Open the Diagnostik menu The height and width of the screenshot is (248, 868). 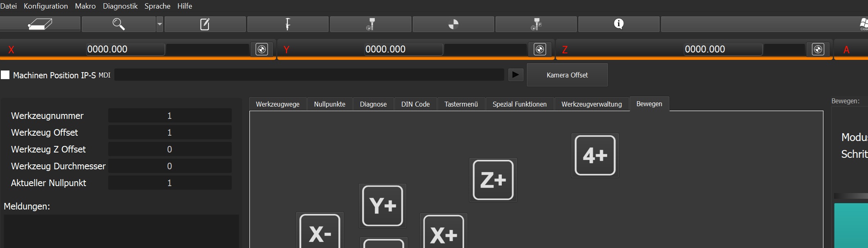pos(120,6)
